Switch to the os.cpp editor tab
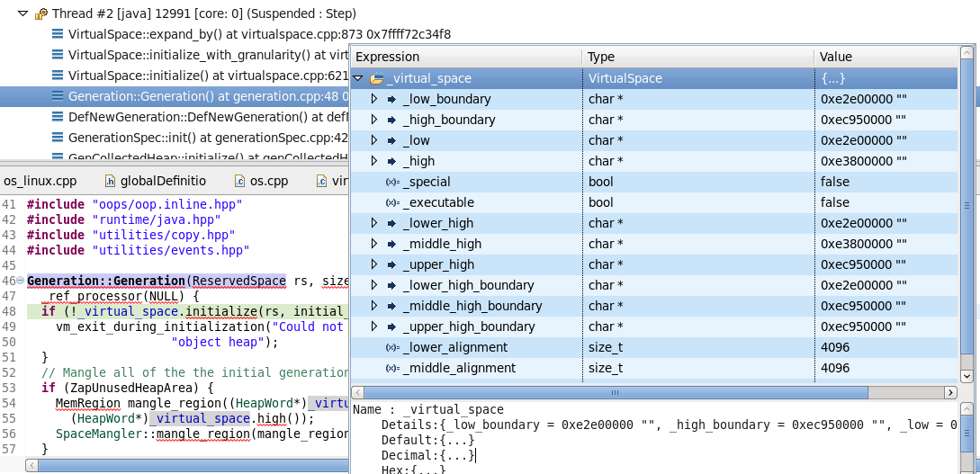Screen dimensions: 980x474 pos(269,181)
